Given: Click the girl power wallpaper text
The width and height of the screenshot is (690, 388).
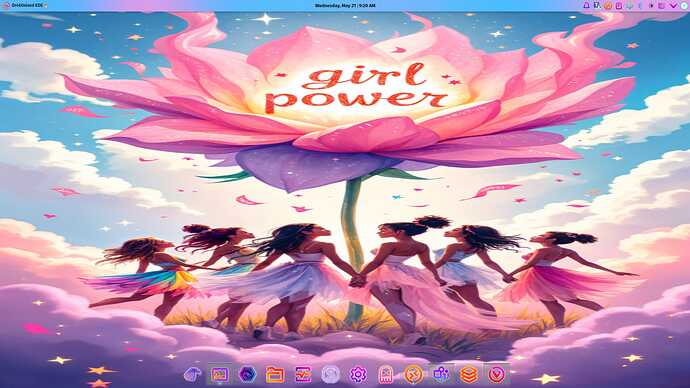Looking at the screenshot, I should point(357,87).
